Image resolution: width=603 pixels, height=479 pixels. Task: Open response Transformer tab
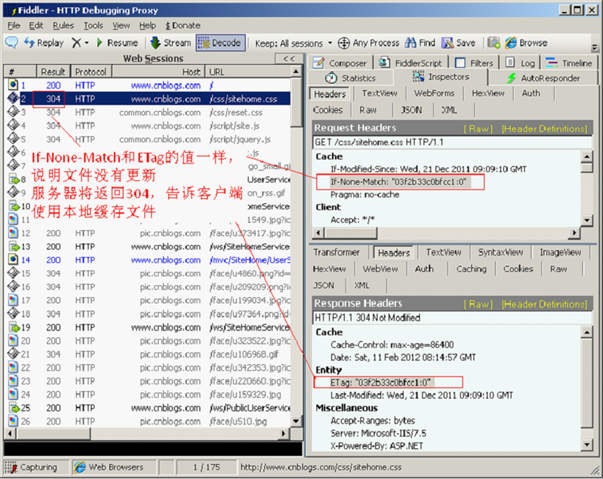coord(336,252)
